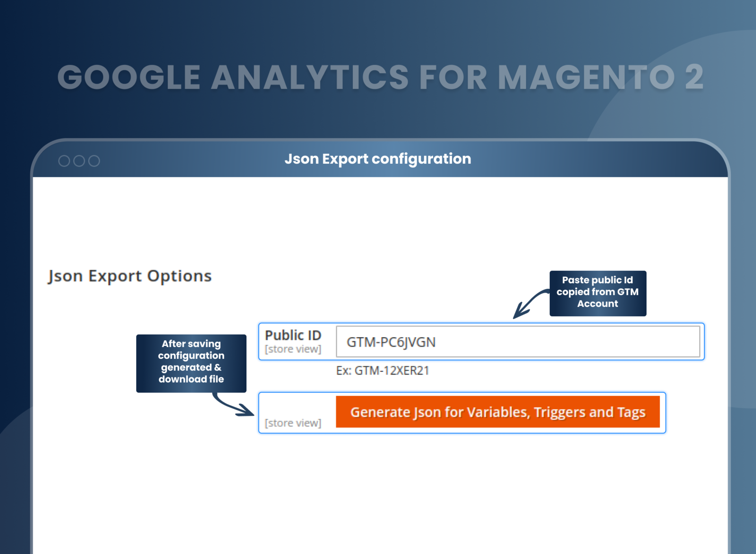Click '[store view]' under Public ID label
Screen dimensions: 756x554
(x=293, y=349)
